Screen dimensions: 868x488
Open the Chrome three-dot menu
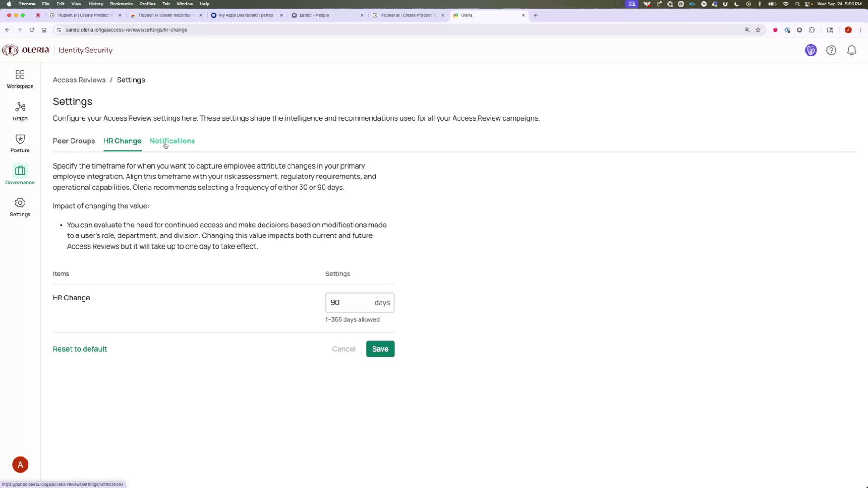point(861,30)
